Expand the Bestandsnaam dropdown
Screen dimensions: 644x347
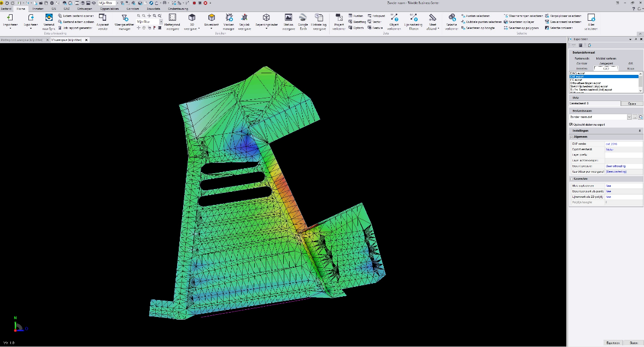629,117
